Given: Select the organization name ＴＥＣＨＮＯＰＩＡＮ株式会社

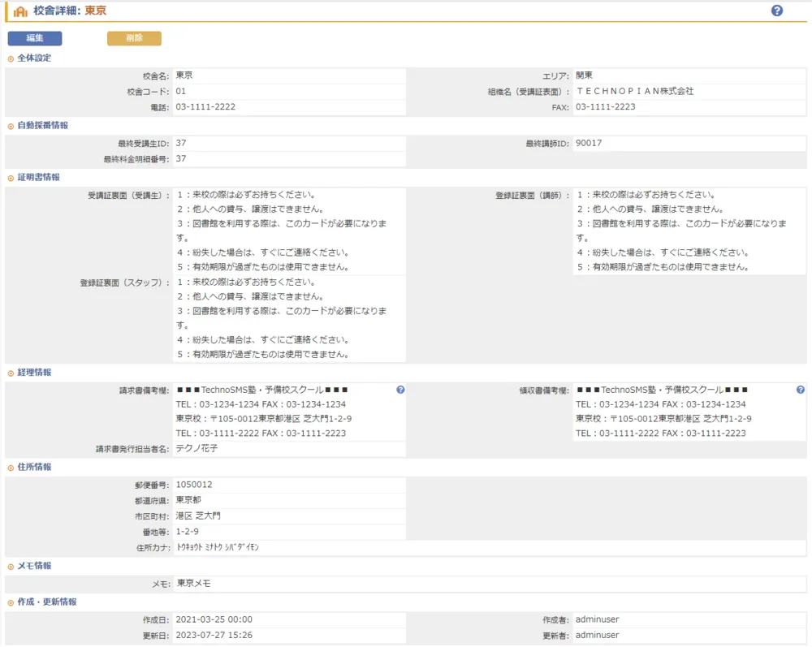Looking at the screenshot, I should pyautogui.click(x=635, y=92).
